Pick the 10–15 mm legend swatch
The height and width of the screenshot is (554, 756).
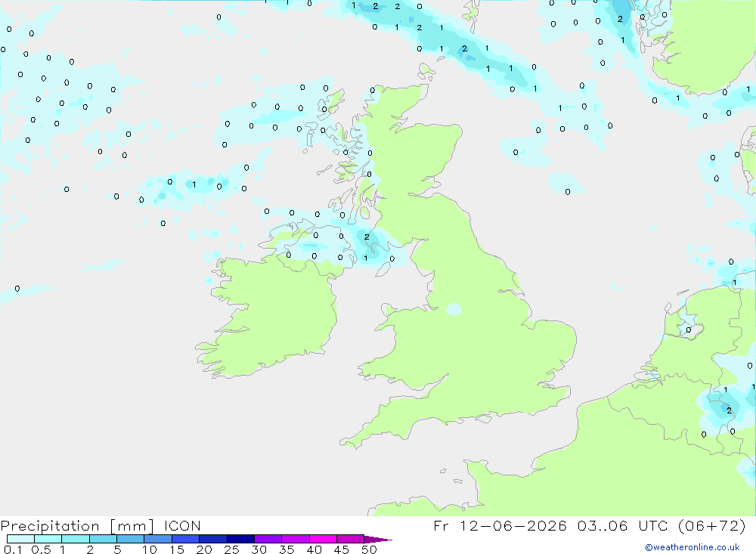(x=158, y=539)
